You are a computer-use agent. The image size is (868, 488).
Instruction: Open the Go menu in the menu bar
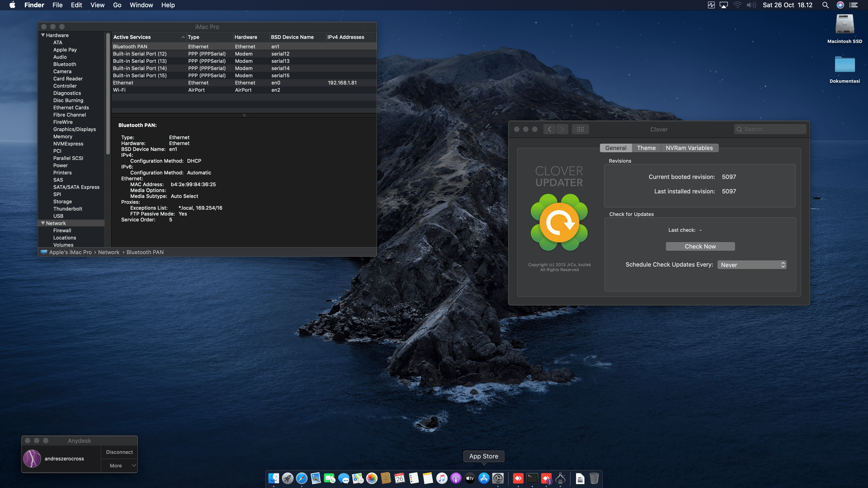[117, 5]
